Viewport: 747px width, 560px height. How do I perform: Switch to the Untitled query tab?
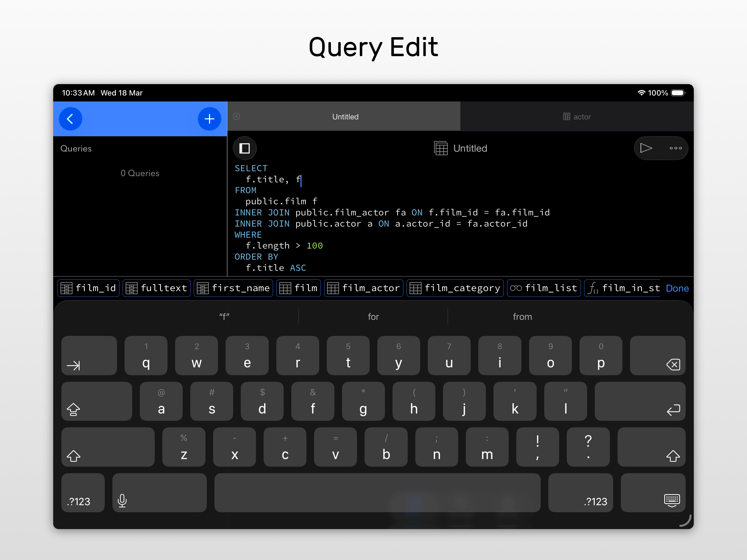tap(344, 116)
